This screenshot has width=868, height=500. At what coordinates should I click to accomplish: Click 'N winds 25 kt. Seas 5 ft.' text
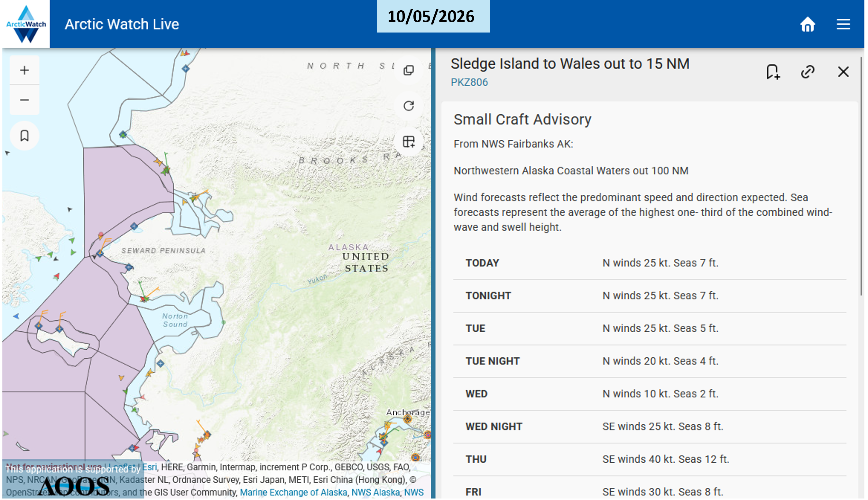pyautogui.click(x=660, y=328)
